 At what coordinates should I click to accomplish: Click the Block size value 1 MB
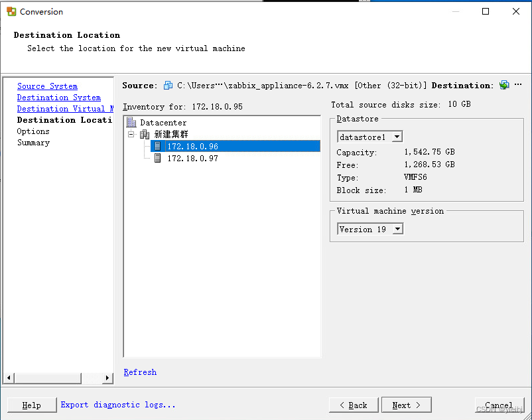413,190
